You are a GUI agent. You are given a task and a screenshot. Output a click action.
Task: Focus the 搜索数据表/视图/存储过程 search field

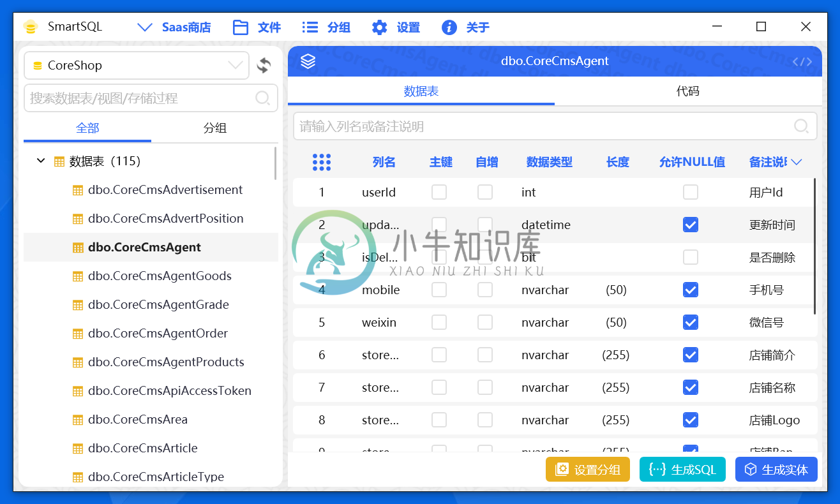[x=151, y=98]
